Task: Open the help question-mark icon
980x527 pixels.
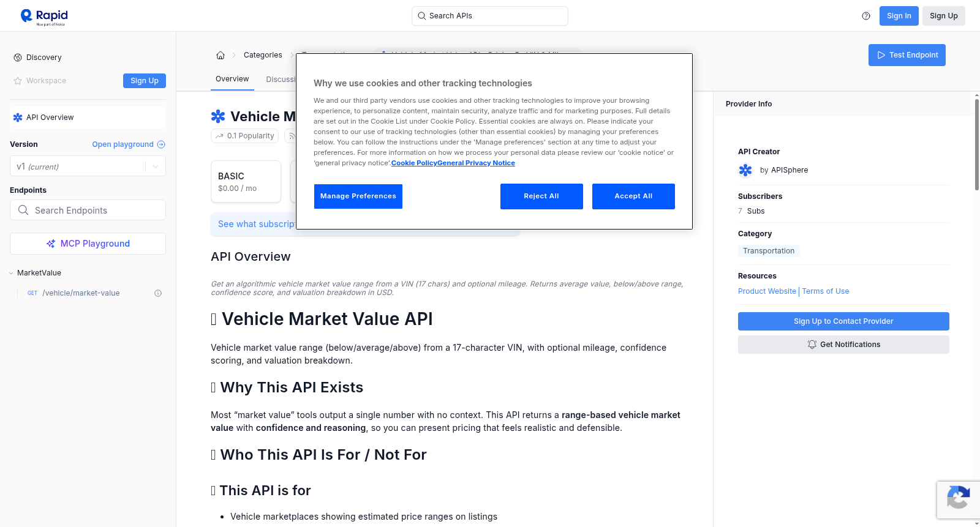Action: point(866,16)
